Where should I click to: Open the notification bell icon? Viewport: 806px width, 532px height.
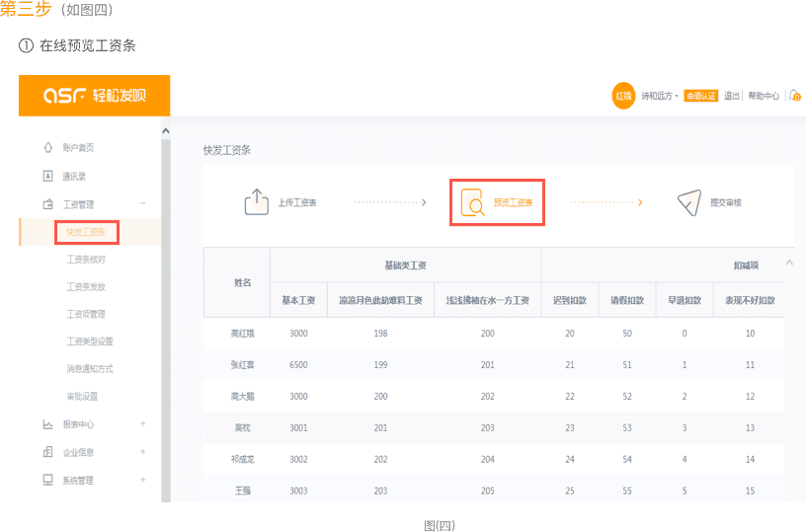point(795,96)
